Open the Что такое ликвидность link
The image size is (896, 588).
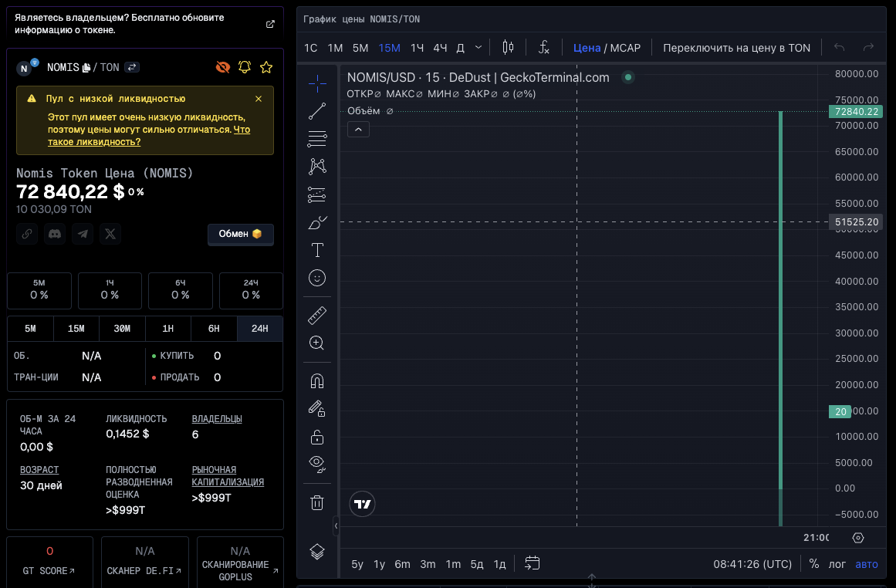click(93, 142)
